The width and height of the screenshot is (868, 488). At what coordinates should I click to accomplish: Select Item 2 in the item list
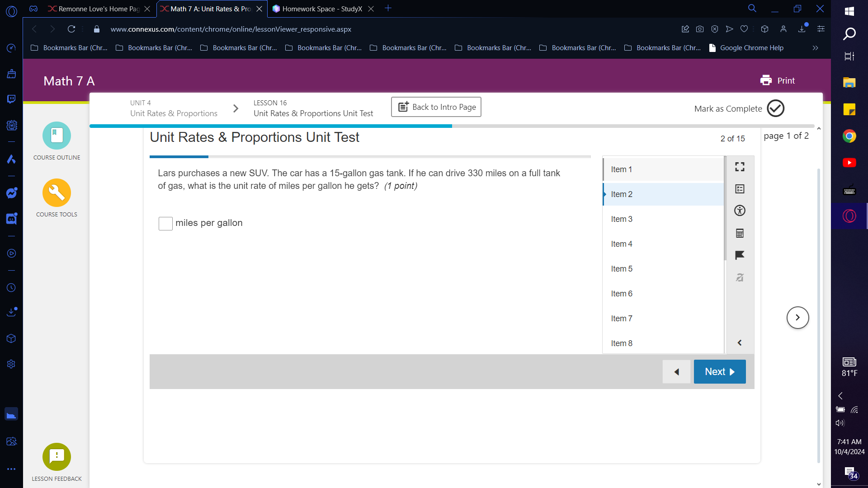point(663,194)
